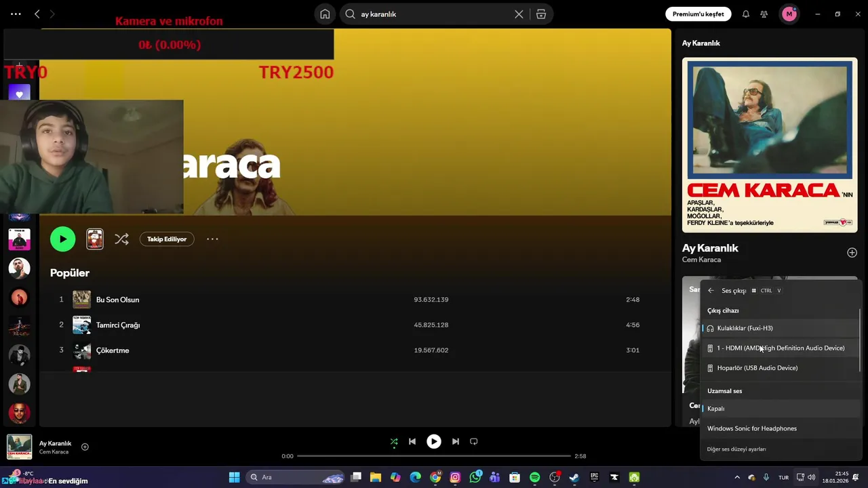Unfollow artist via Takip Ediliyor button
The width and height of the screenshot is (868, 488).
click(167, 239)
